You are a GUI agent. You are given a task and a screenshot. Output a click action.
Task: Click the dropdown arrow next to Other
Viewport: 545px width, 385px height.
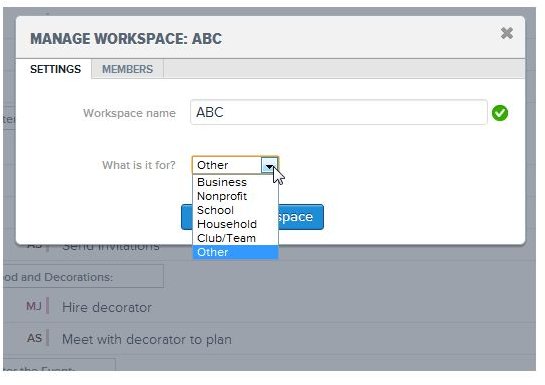[269, 165]
